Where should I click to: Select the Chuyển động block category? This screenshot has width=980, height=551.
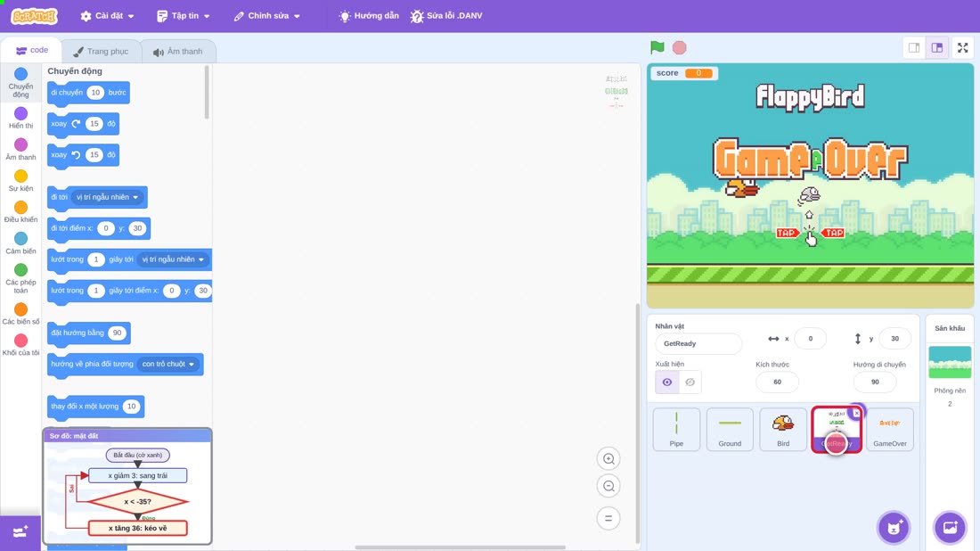pos(20,83)
